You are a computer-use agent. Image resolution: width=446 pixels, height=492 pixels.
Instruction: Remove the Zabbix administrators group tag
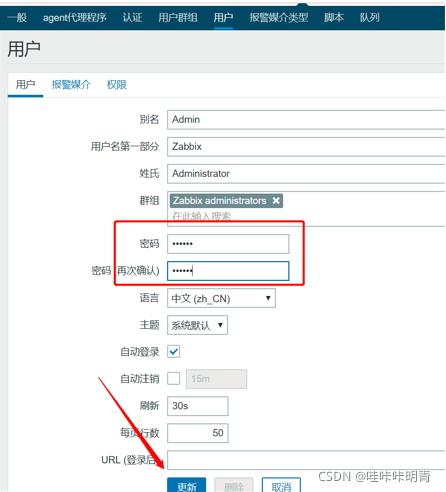(276, 201)
